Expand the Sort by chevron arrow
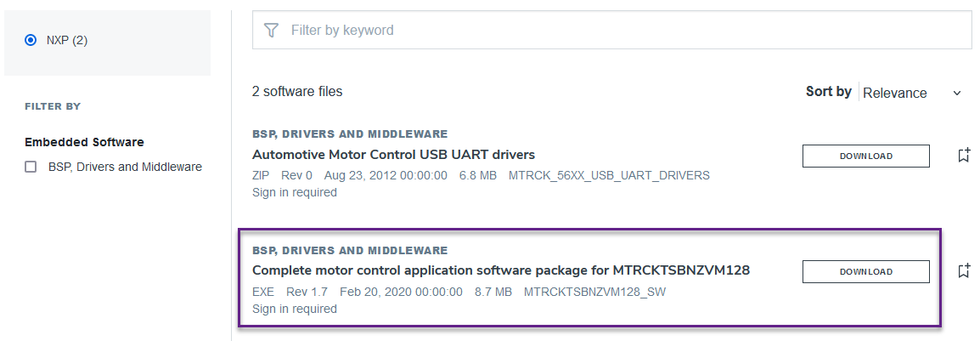The width and height of the screenshot is (980, 341). point(957,93)
